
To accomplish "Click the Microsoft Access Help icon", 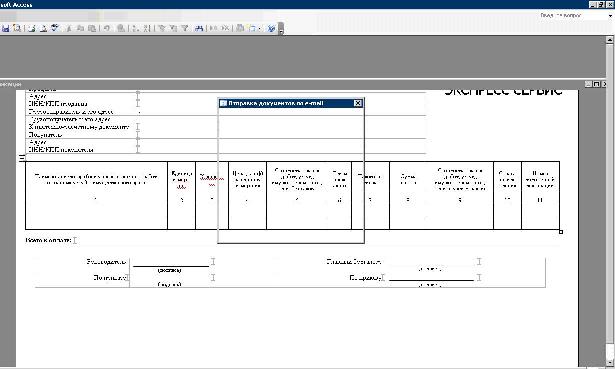I will [271, 28].
